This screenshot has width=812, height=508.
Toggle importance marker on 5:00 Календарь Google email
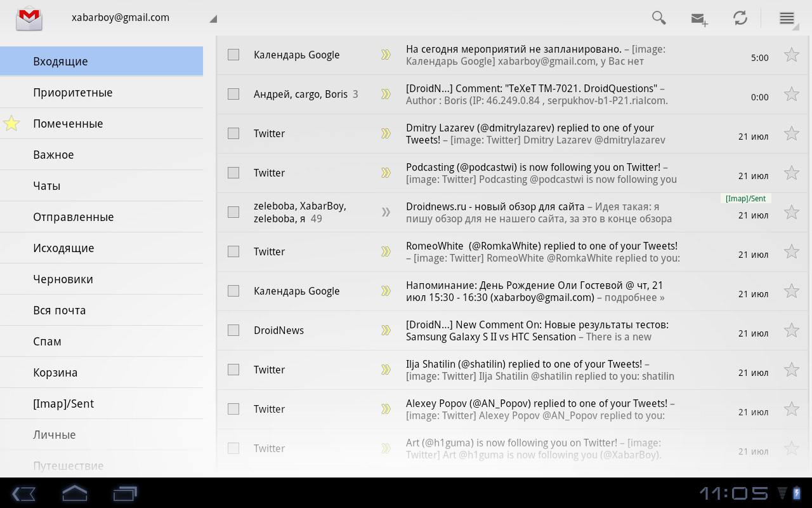pyautogui.click(x=386, y=55)
